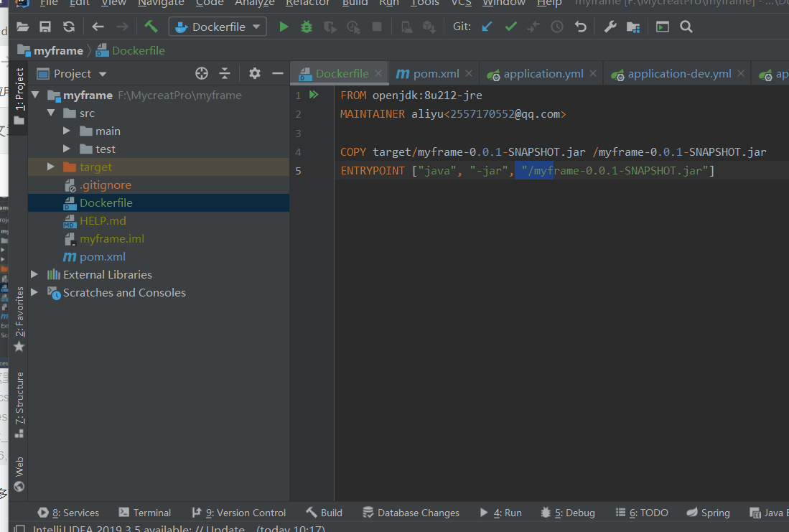Open settings wrench icon in toolbar
The height and width of the screenshot is (532, 789).
tap(610, 27)
